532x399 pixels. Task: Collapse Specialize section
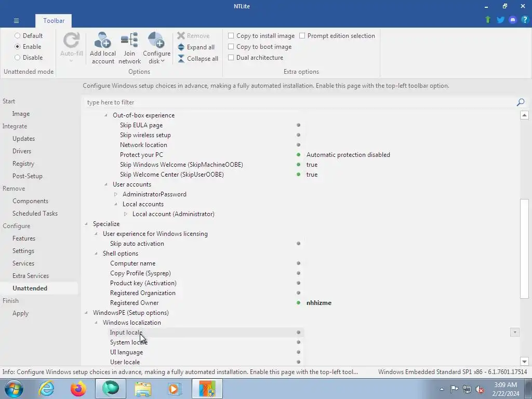coord(86,224)
